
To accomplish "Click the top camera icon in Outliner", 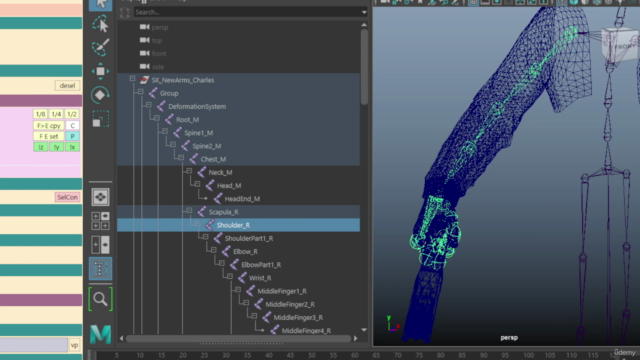I will pos(144,40).
